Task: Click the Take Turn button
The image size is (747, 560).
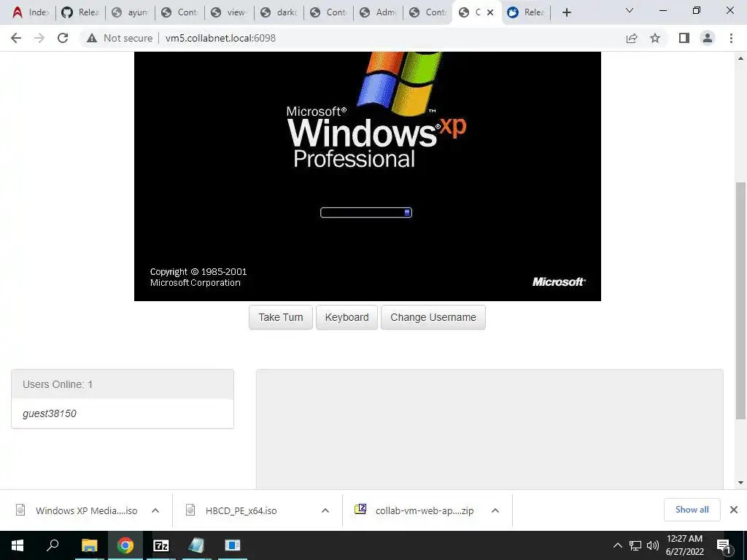Action: (281, 317)
